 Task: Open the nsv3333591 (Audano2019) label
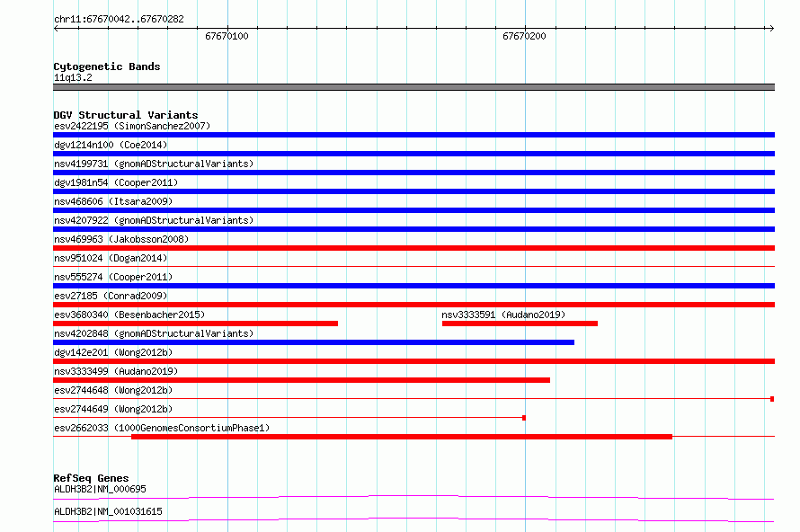point(503,315)
